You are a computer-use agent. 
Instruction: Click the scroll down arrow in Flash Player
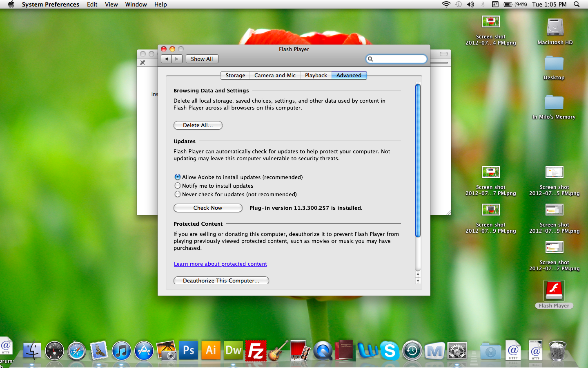(x=418, y=281)
